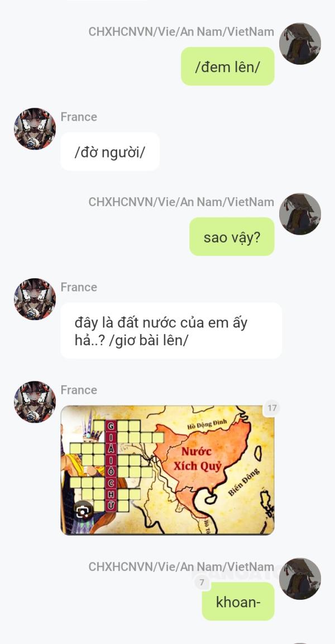This screenshot has width=335, height=644.
Task: Tap the CHXHCNVN/Vie/An Nam/VietNam name above "khoan-"
Action: [x=181, y=567]
